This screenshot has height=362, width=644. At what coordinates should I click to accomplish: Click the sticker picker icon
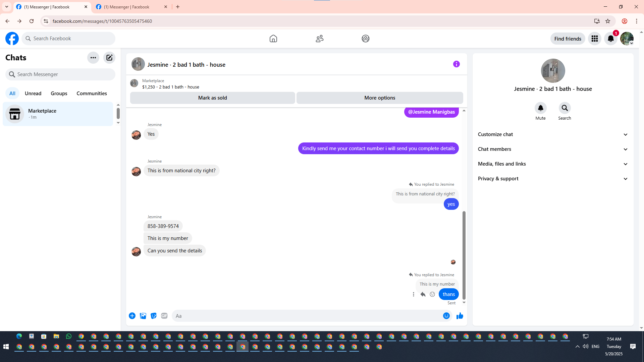154,316
